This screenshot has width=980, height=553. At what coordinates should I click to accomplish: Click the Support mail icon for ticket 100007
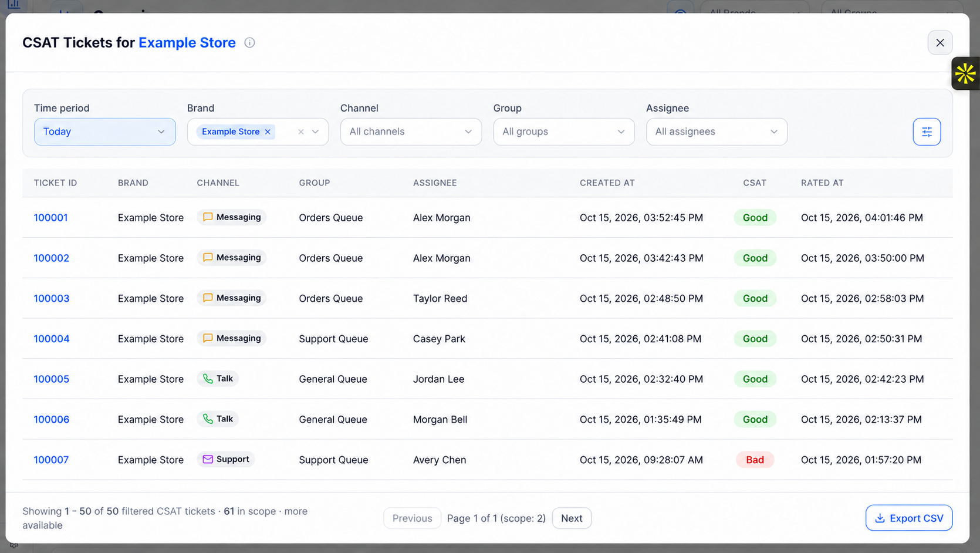[x=208, y=459]
